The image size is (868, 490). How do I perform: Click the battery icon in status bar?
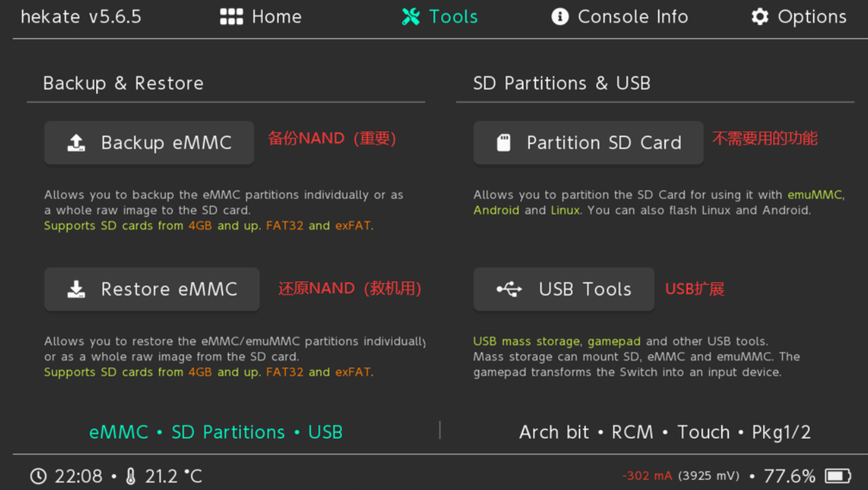pyautogui.click(x=838, y=476)
